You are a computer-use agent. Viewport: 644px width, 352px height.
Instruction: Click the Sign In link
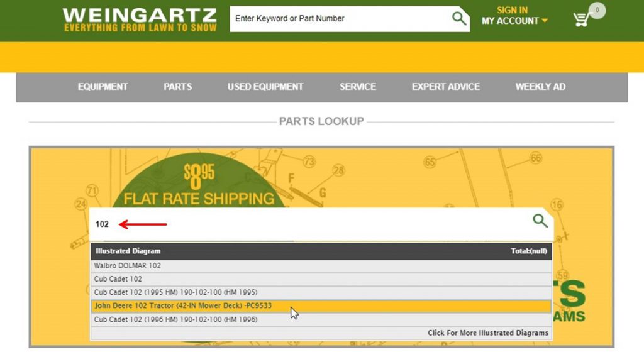pos(512,10)
